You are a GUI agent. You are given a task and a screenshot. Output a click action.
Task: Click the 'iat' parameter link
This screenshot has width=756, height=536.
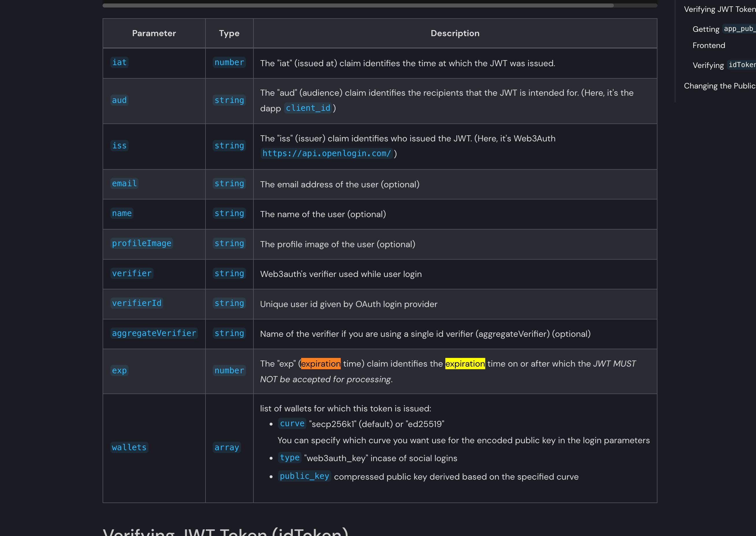click(119, 62)
